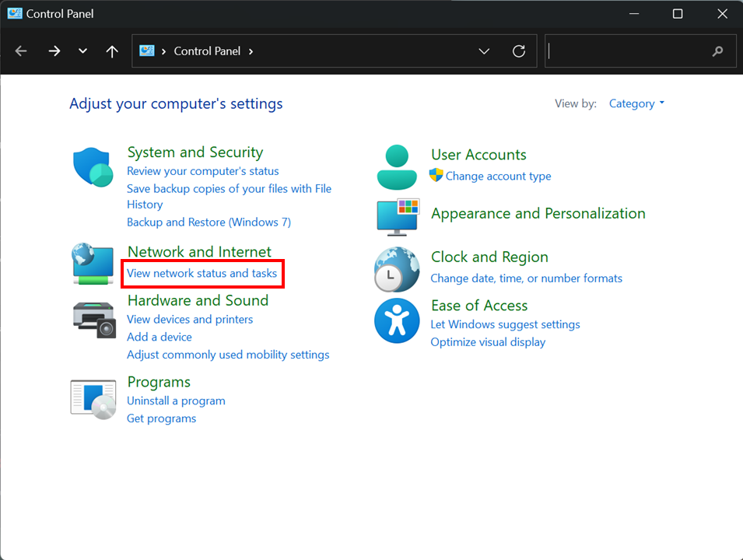The image size is (743, 560).
Task: Click View network status and tasks link
Action: tap(202, 274)
